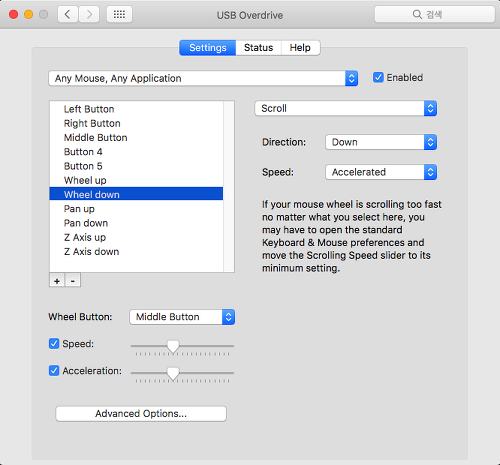Viewport: 500px width, 465px height.
Task: Open the Scroll action dropdown
Action: pos(346,108)
